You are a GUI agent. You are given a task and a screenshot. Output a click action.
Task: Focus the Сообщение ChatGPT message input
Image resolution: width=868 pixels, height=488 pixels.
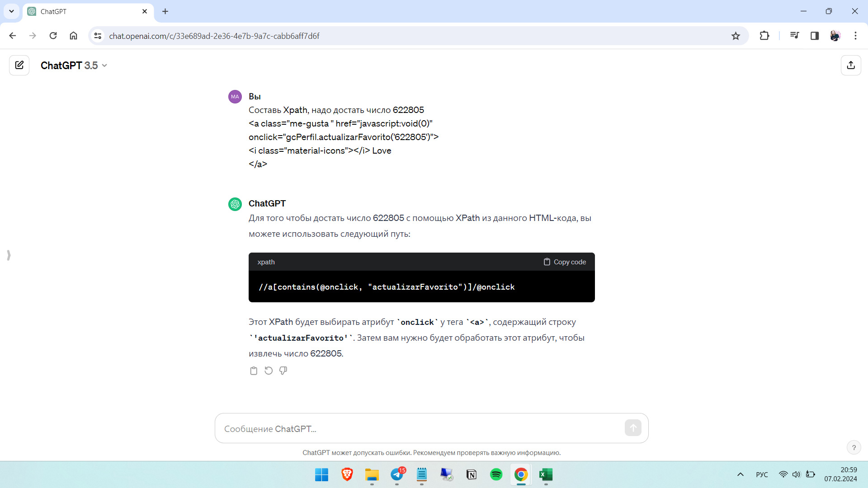click(x=420, y=428)
